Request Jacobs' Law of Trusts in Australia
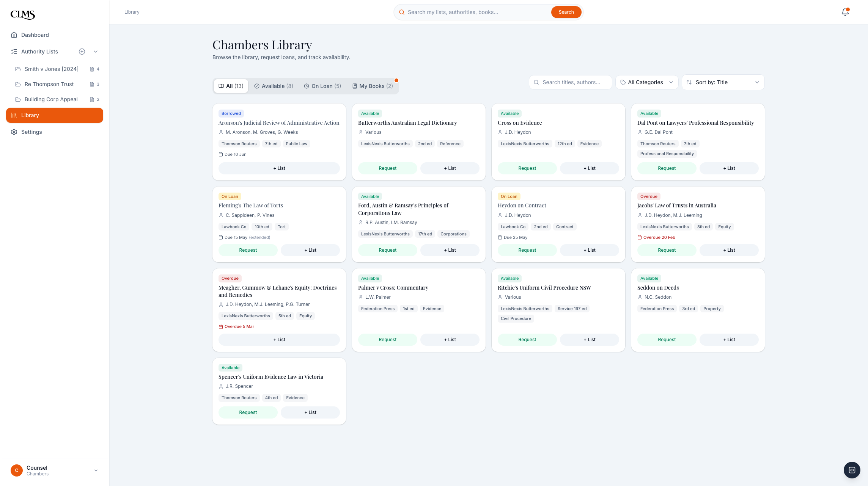The height and width of the screenshot is (486, 868). [667, 250]
